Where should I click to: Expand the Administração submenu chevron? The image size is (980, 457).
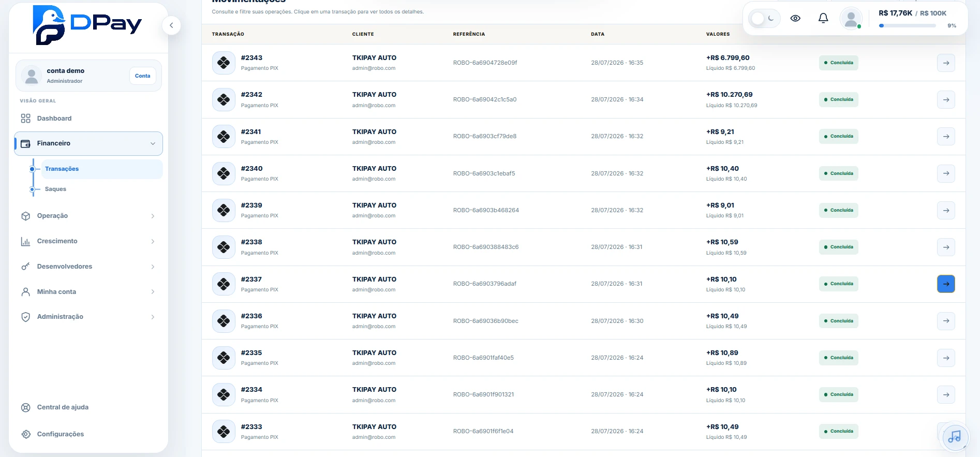tap(153, 317)
